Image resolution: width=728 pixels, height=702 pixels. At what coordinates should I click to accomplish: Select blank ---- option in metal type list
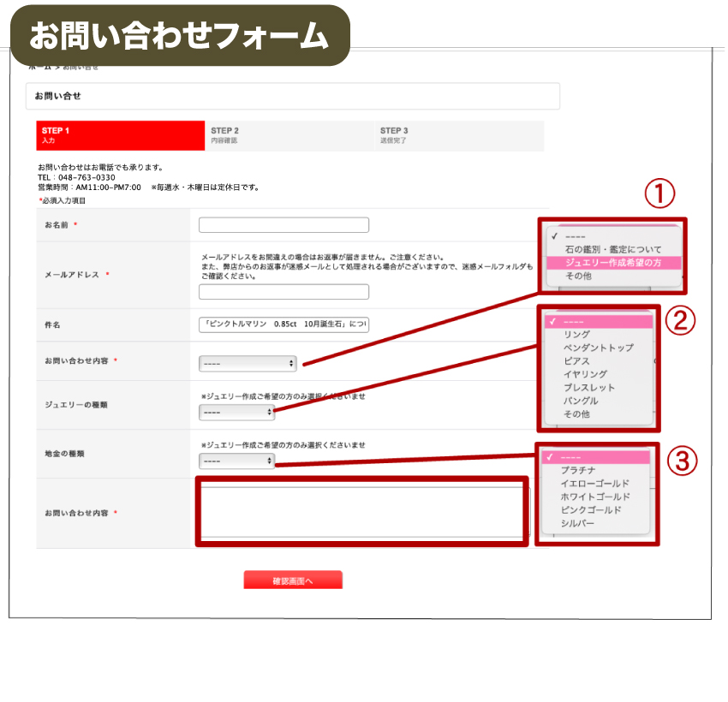pos(596,457)
